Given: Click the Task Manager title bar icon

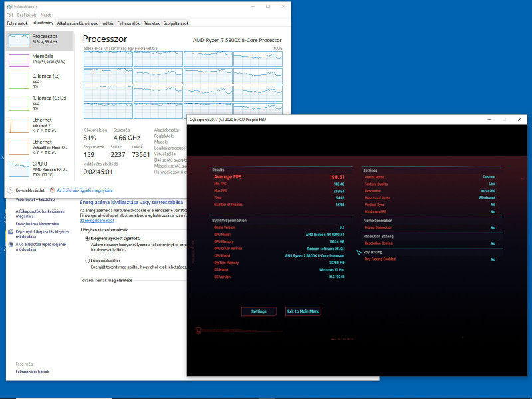Looking at the screenshot, I should click(x=9, y=7).
